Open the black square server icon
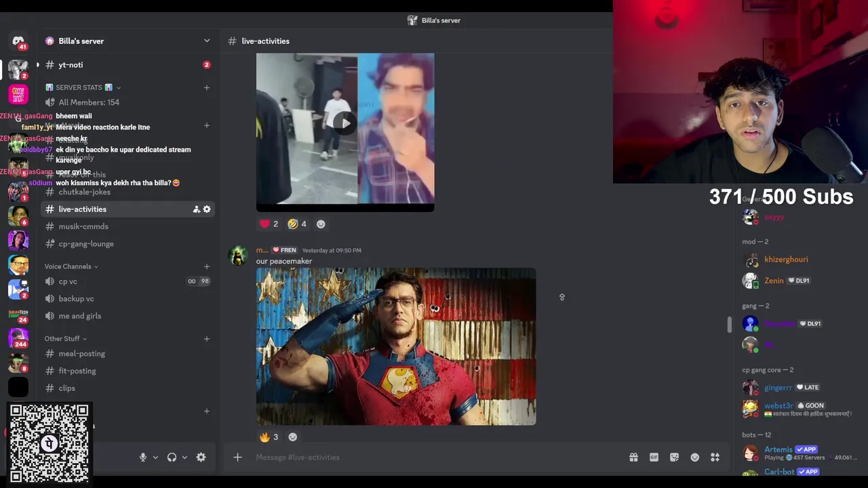868x488 pixels. click(x=18, y=387)
